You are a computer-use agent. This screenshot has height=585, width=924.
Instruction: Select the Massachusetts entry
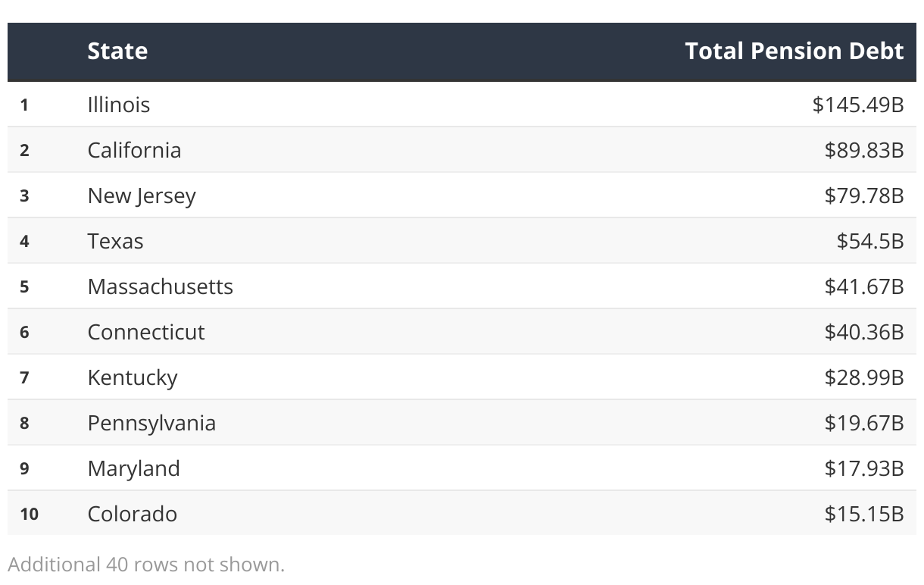pyautogui.click(x=160, y=286)
